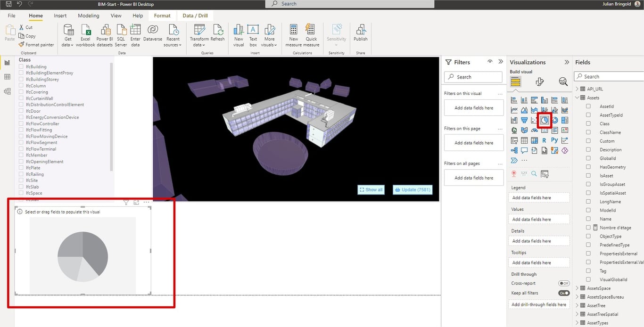The image size is (644, 327).
Task: Collapse the Filters pane
Action: [x=501, y=62]
